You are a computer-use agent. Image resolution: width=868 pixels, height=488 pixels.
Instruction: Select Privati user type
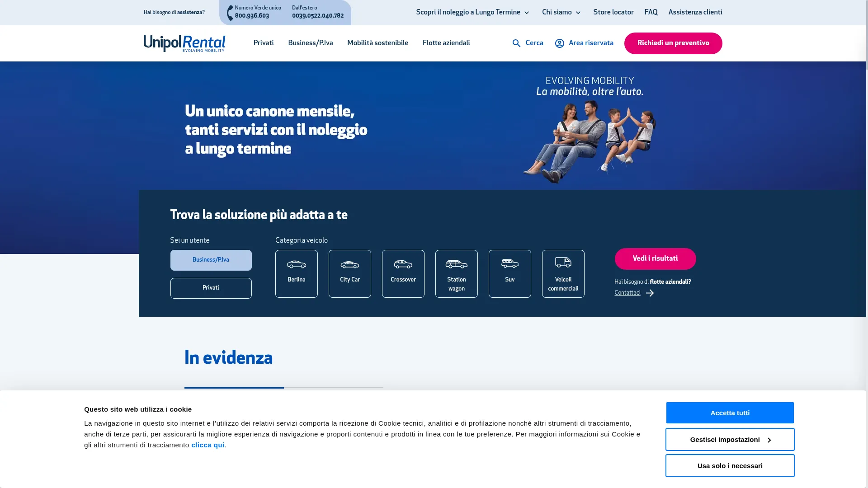click(x=211, y=288)
